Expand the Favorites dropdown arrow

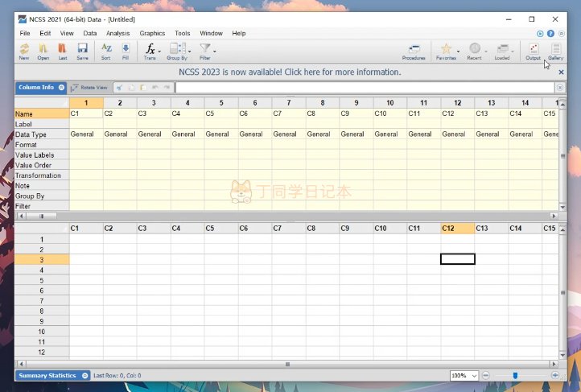click(x=458, y=52)
